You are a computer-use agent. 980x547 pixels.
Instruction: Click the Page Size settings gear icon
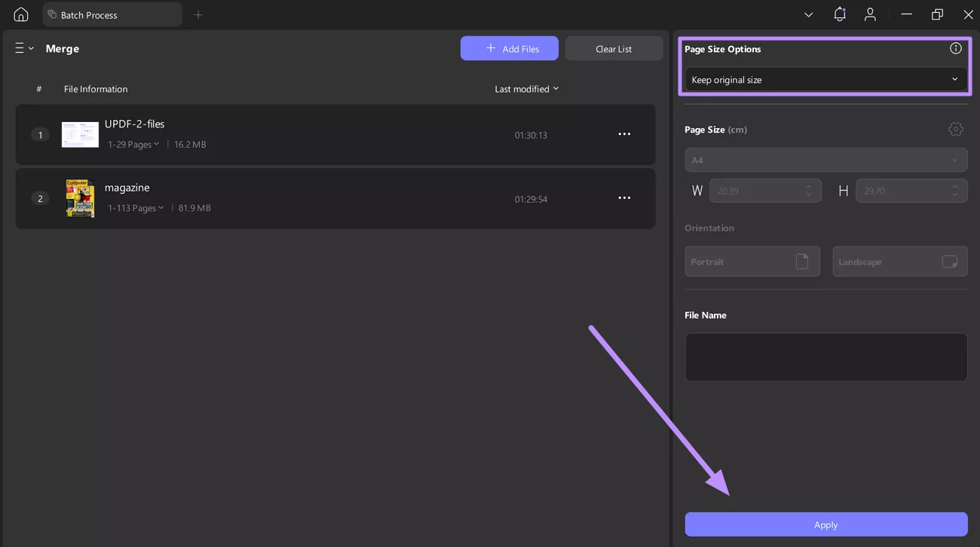tap(955, 129)
